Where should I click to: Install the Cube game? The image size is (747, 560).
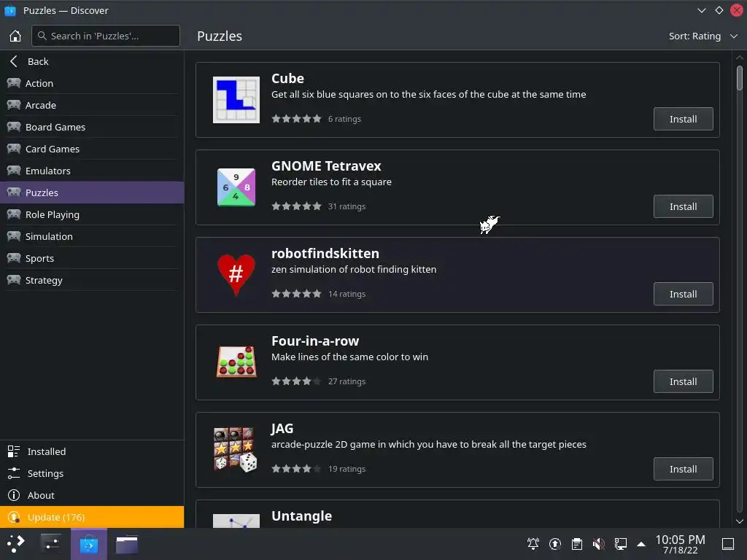click(683, 119)
